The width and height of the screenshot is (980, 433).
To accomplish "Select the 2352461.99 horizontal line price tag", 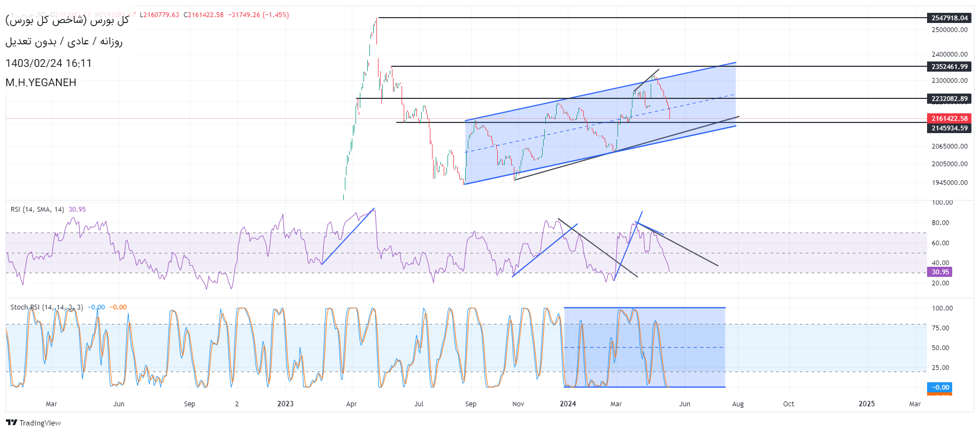I will point(950,66).
